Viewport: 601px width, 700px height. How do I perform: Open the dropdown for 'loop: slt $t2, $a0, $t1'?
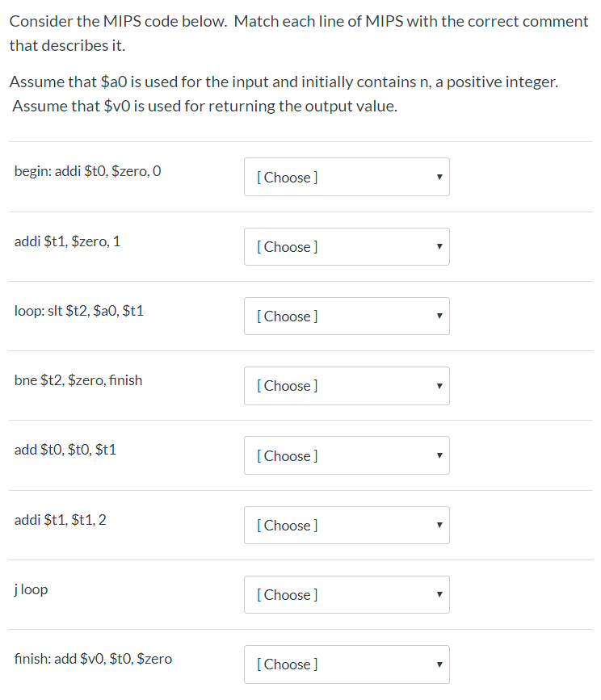point(347,316)
